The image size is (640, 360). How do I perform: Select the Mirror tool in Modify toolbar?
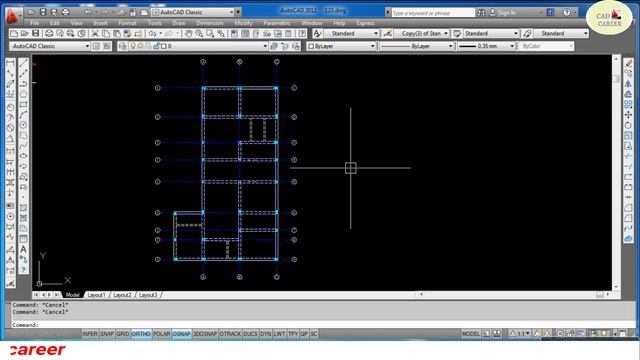click(x=629, y=84)
